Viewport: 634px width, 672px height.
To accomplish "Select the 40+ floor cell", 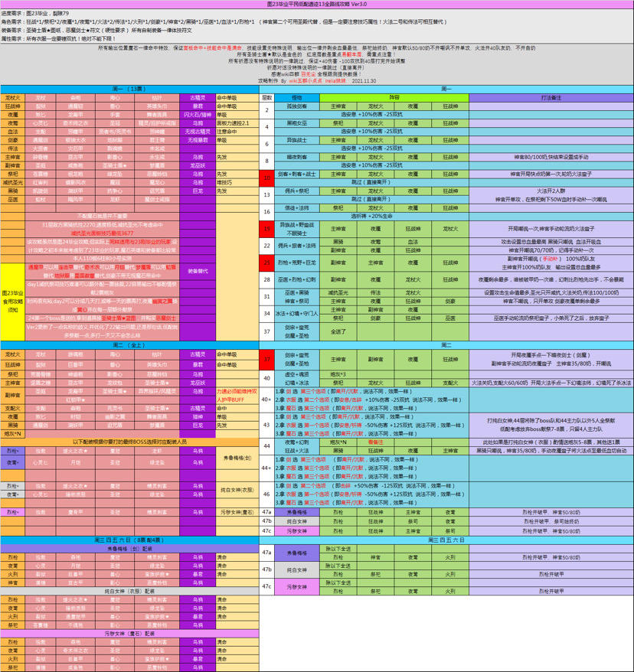I will 266,400.
